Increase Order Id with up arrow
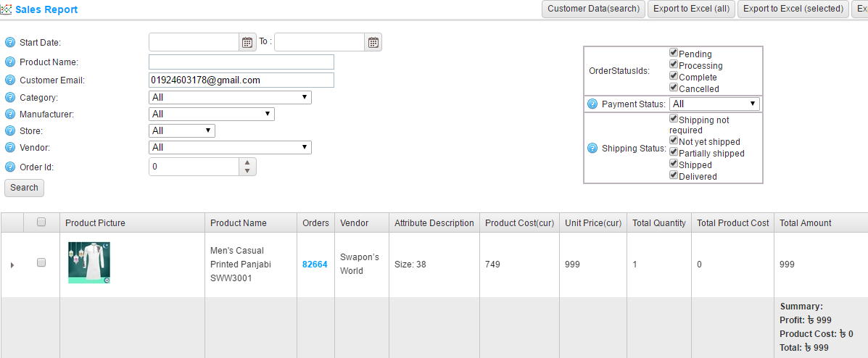 247,162
